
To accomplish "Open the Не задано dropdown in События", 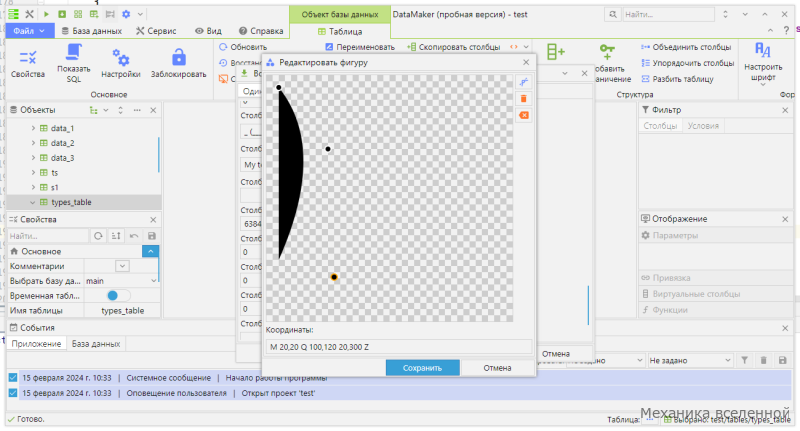I will (690, 360).
